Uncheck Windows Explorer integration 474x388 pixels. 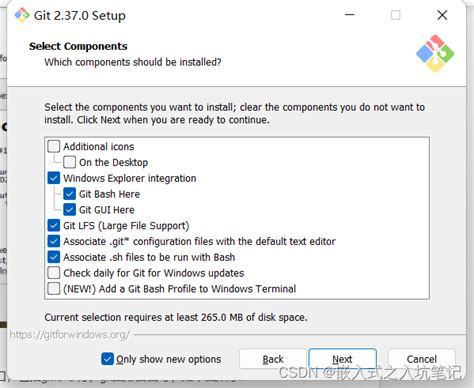tap(54, 178)
